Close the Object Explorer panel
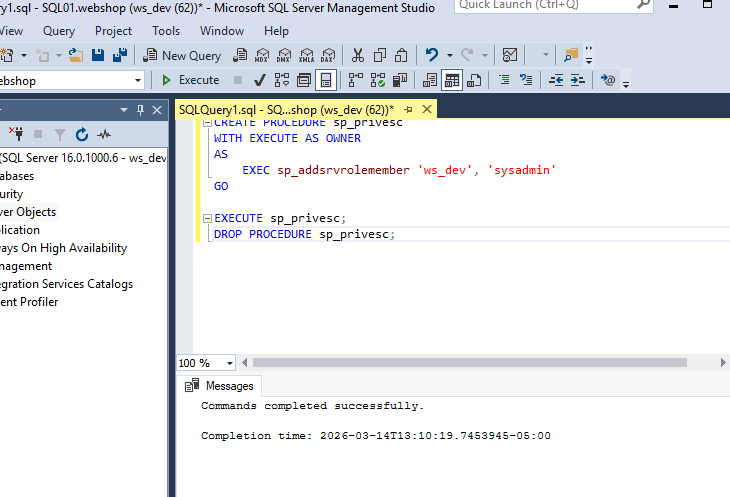This screenshot has width=730, height=497. pyautogui.click(x=157, y=110)
